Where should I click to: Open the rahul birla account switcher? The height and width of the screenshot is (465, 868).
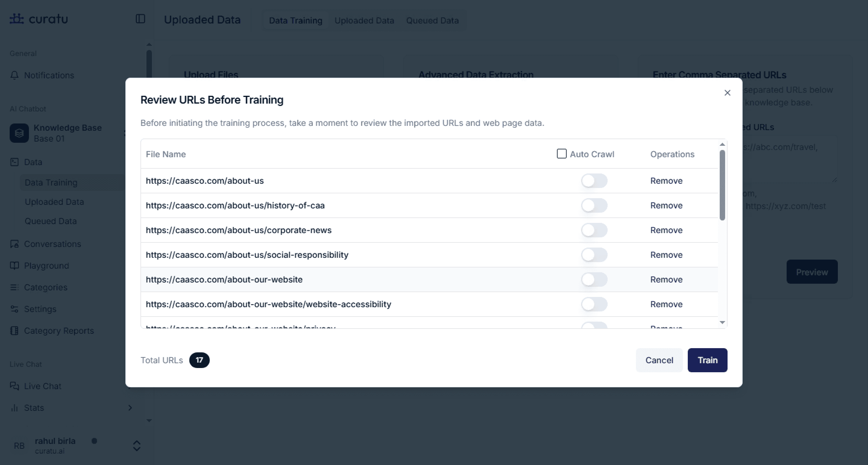tap(137, 446)
